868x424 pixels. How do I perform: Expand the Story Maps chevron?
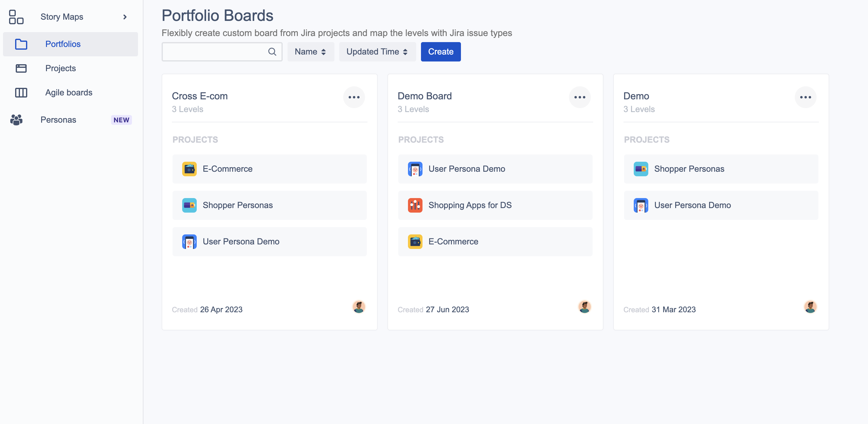click(125, 17)
